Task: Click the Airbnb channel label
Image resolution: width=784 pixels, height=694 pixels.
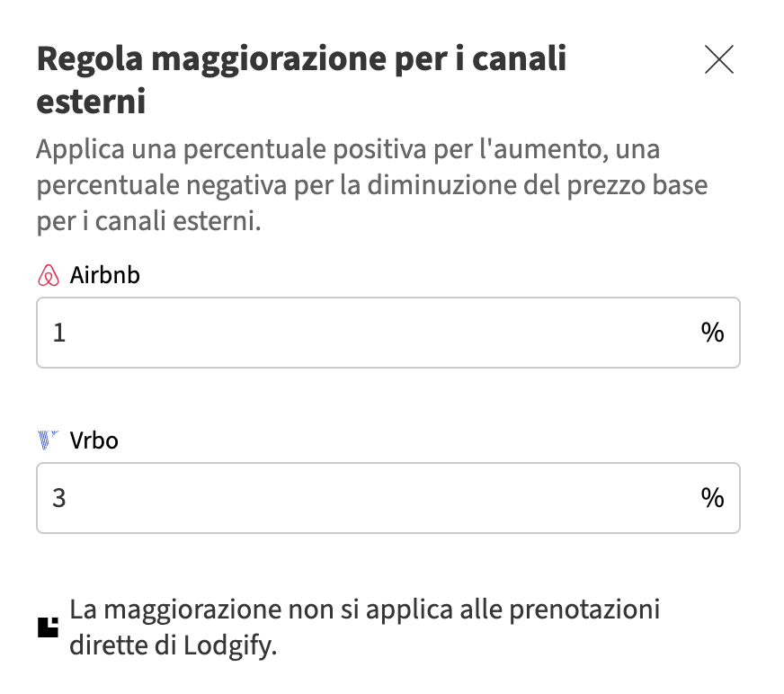Action: point(105,276)
